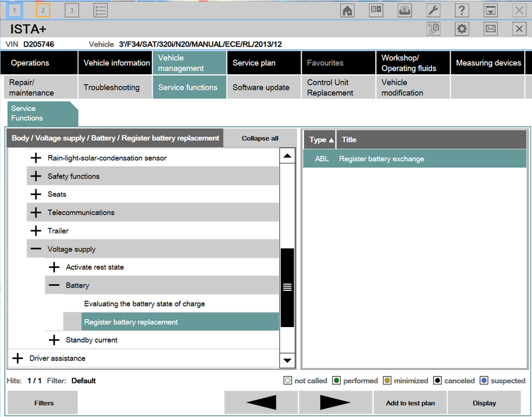The height and width of the screenshot is (417, 532).
Task: Click the printer icon in top toolbar
Action: (x=405, y=10)
